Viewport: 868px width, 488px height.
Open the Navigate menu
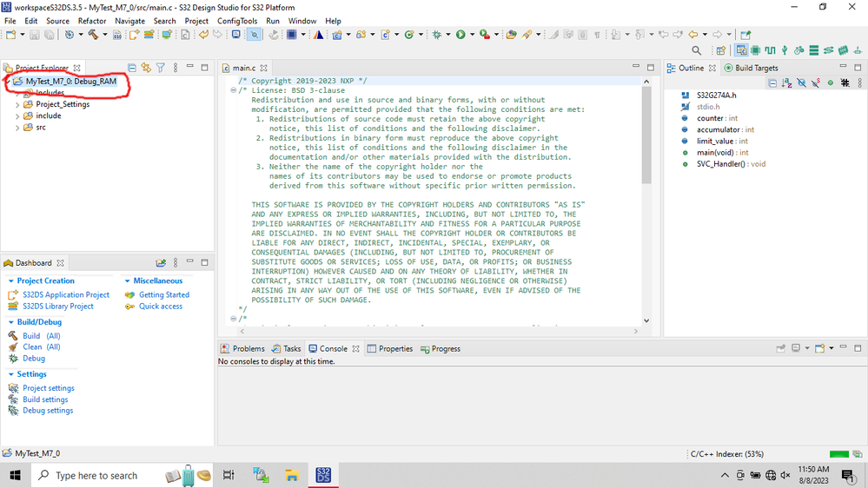[x=129, y=21]
